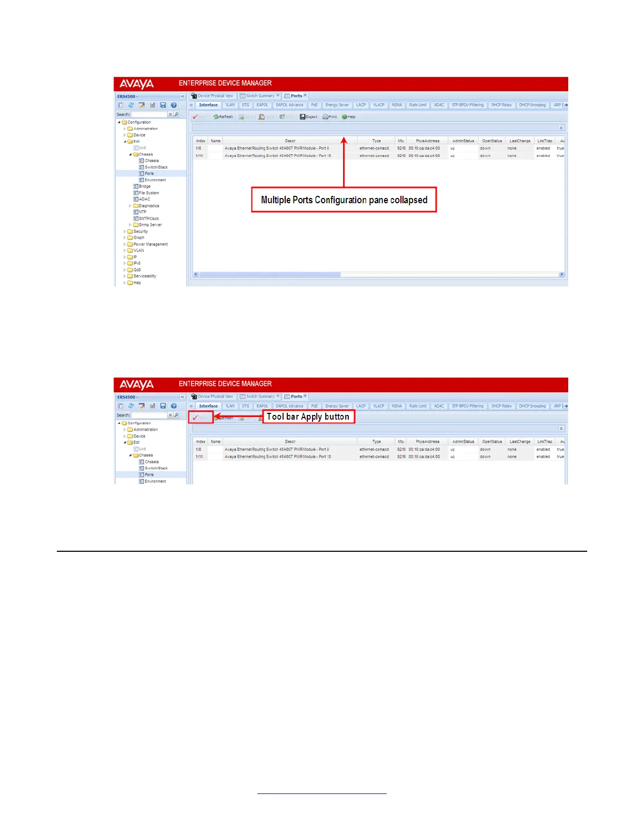644x834 pixels.
Task: Open the STP BPDU-Filtering tab in the upper screenshot
Action: point(467,105)
